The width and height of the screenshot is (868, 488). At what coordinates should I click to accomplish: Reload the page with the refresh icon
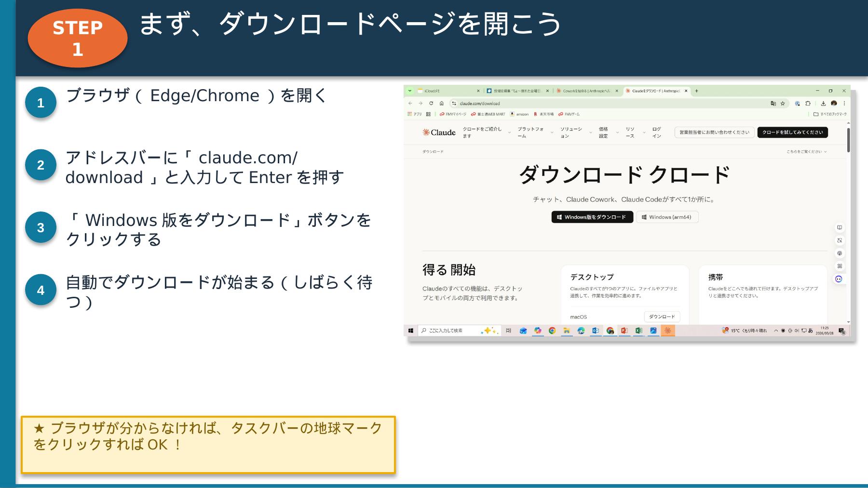431,104
